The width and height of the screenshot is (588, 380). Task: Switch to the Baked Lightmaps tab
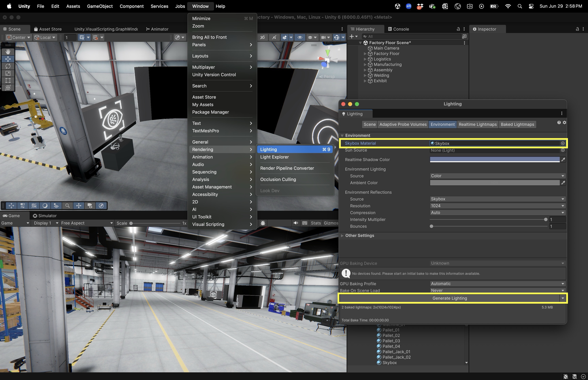coord(517,124)
